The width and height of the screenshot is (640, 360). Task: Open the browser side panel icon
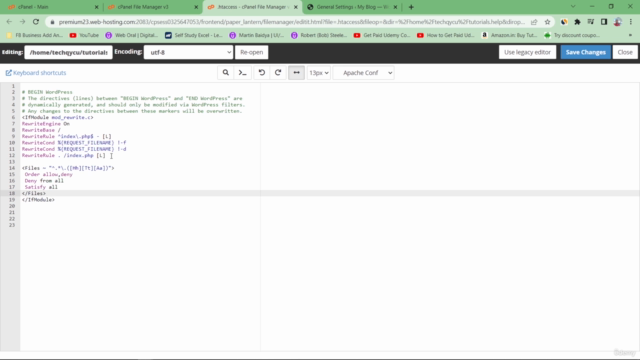pos(604,22)
